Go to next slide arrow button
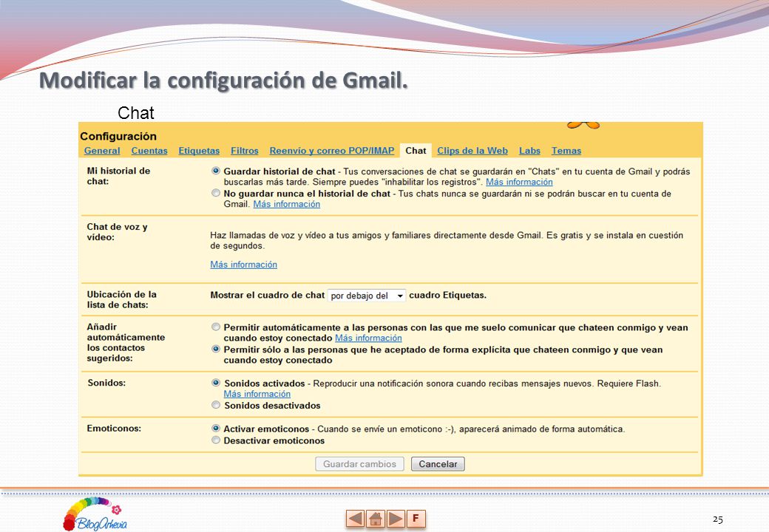 (x=396, y=518)
